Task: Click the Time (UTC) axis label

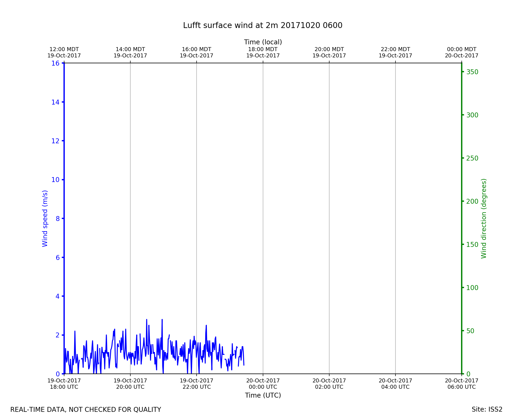Action: point(263,395)
